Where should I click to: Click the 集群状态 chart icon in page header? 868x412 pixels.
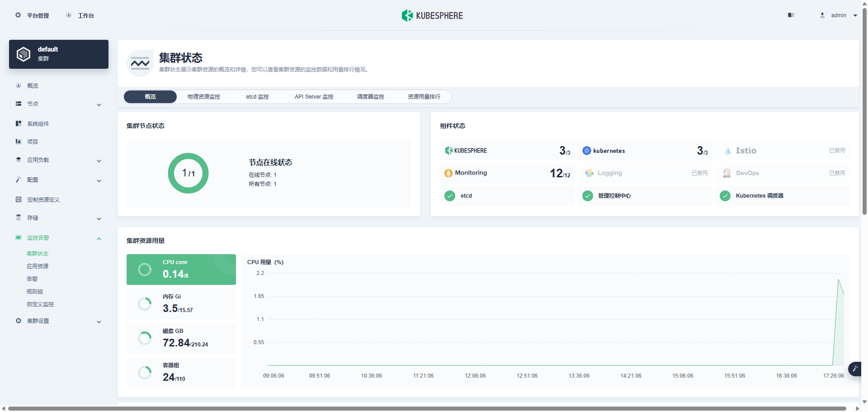pos(140,63)
